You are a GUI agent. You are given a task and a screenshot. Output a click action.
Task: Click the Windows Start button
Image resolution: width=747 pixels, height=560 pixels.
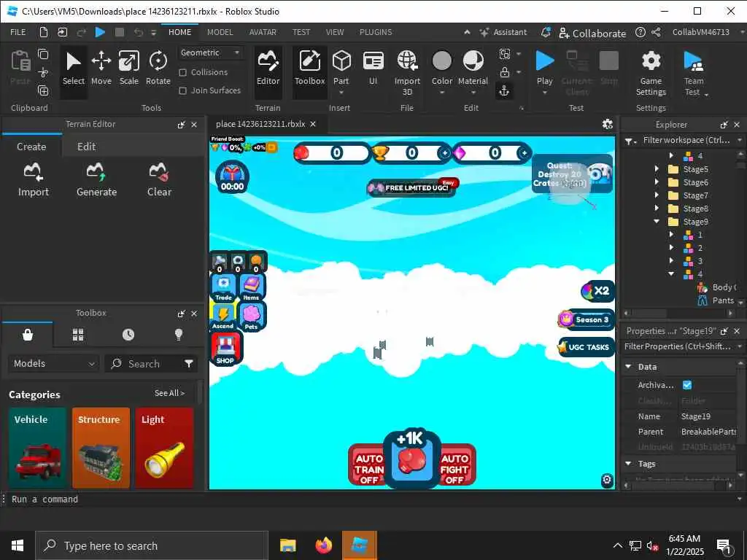pyautogui.click(x=18, y=545)
